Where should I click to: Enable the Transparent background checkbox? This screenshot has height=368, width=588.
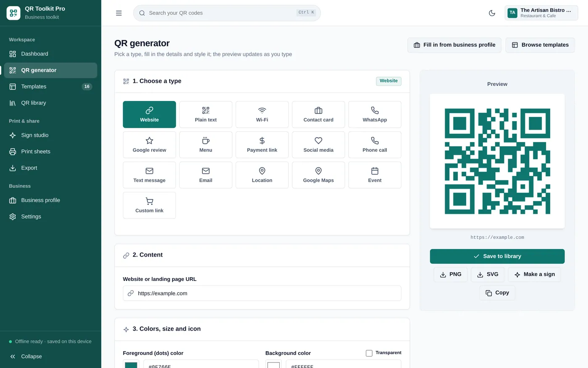pos(369,353)
